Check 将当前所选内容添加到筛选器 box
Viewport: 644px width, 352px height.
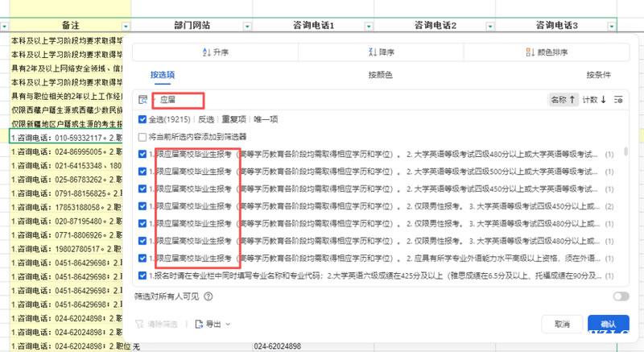pos(142,137)
